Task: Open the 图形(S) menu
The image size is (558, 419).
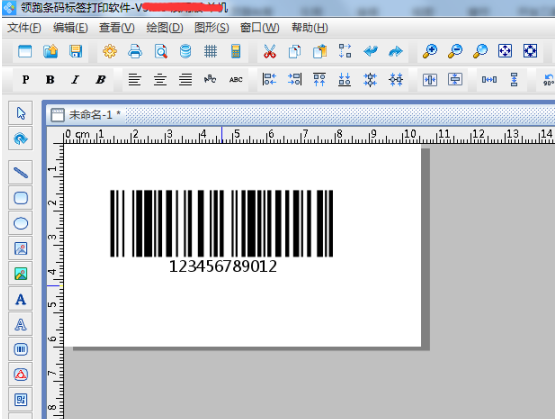Action: 212,27
